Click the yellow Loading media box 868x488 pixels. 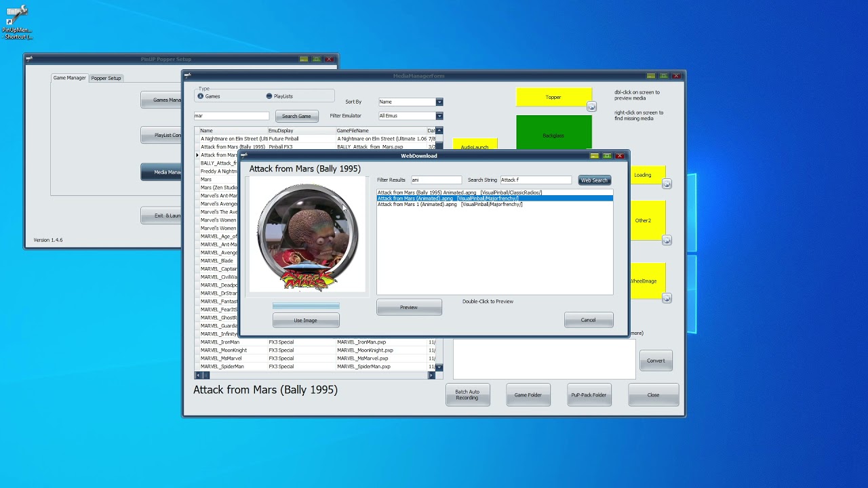(x=648, y=175)
